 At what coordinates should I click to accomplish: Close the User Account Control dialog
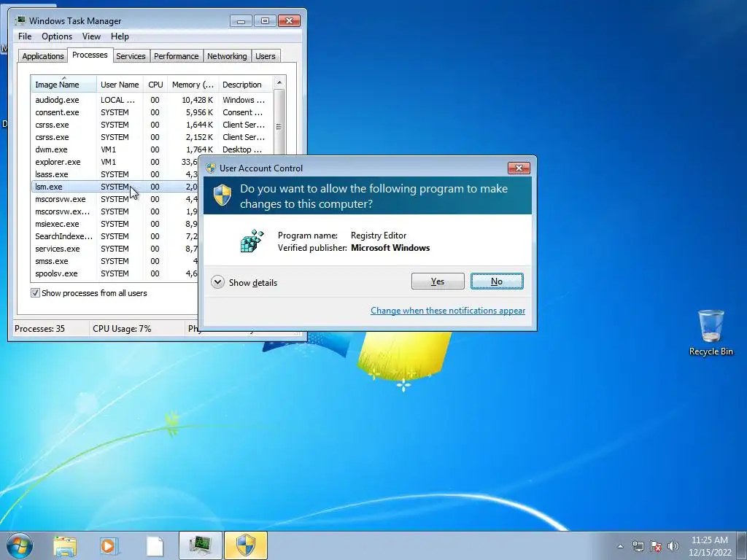(519, 168)
